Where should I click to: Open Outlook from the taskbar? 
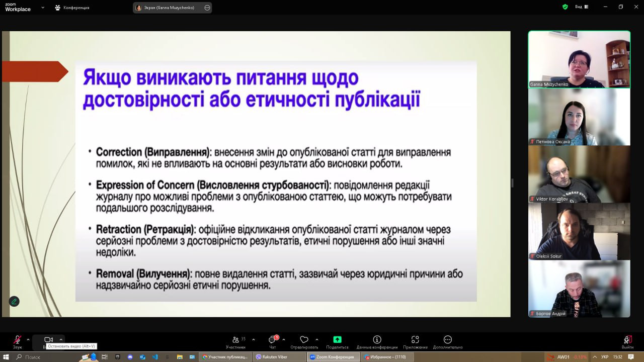(x=142, y=356)
